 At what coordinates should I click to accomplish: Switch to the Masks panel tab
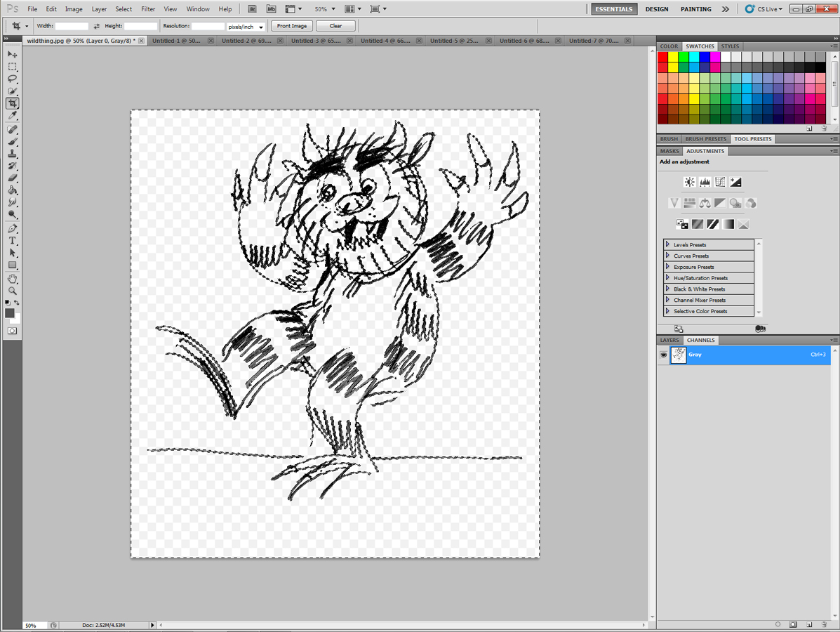[669, 151]
